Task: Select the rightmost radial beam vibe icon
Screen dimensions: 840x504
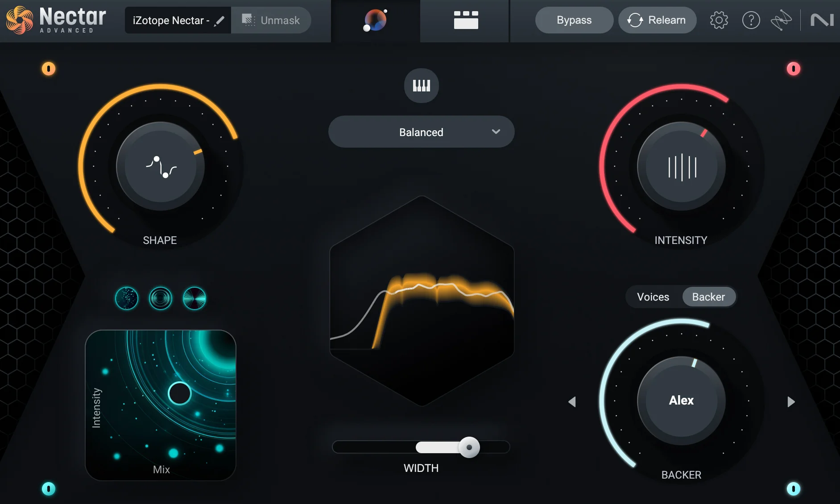Action: pos(194,298)
